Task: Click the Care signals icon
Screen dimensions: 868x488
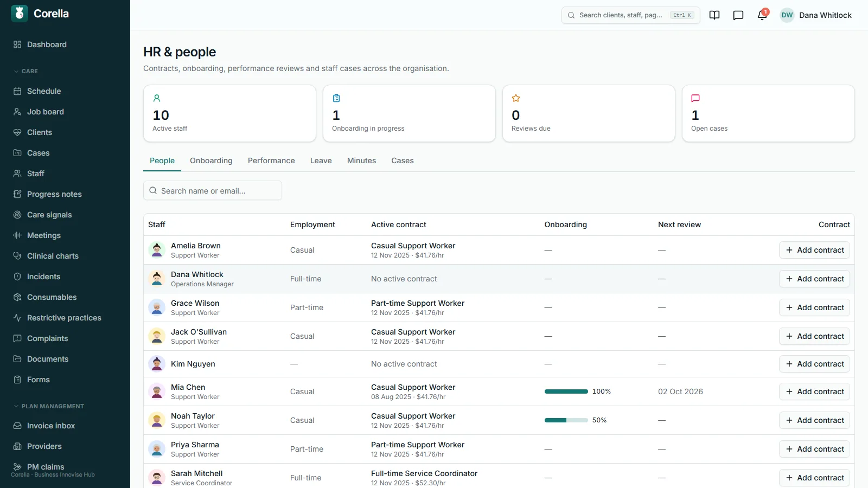Action: tap(17, 215)
